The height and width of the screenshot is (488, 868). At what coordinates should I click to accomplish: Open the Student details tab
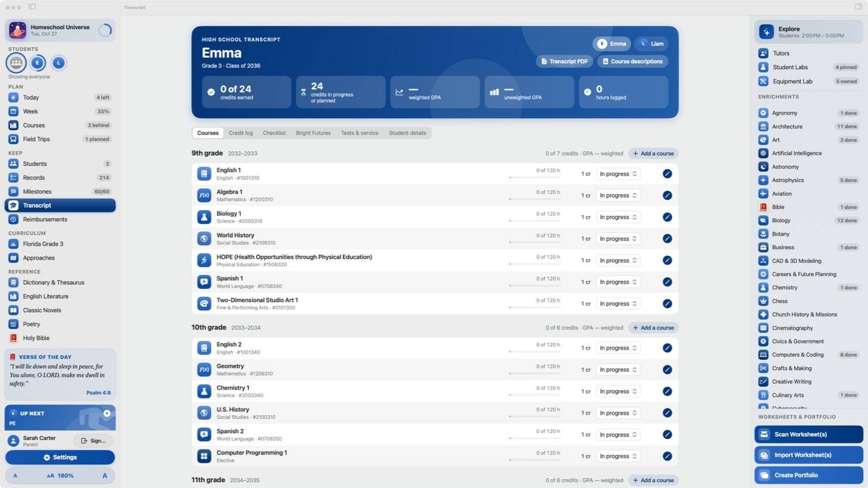[x=407, y=133]
